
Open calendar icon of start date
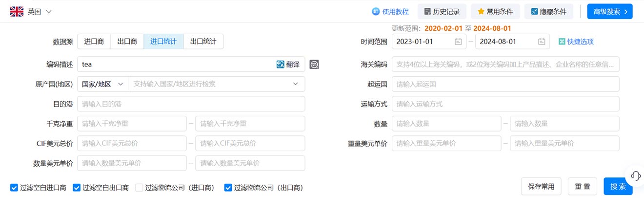458,42
